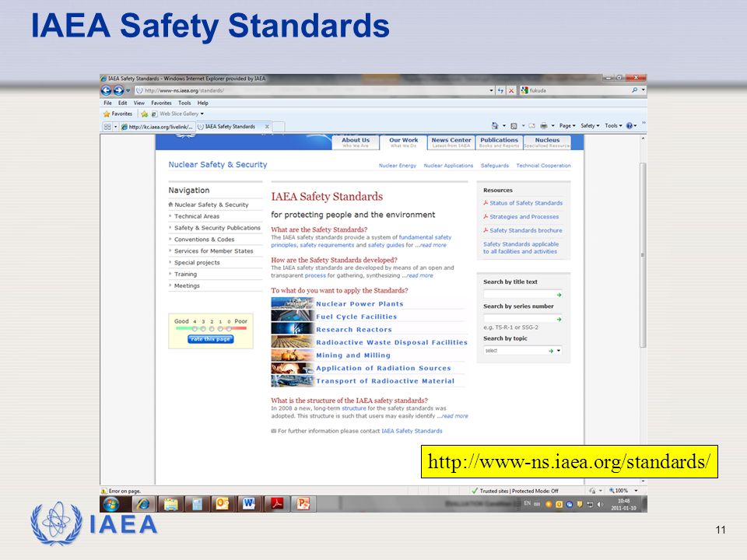Click the Add to Favorites Bar icon
The width and height of the screenshot is (747, 560).
[145, 114]
